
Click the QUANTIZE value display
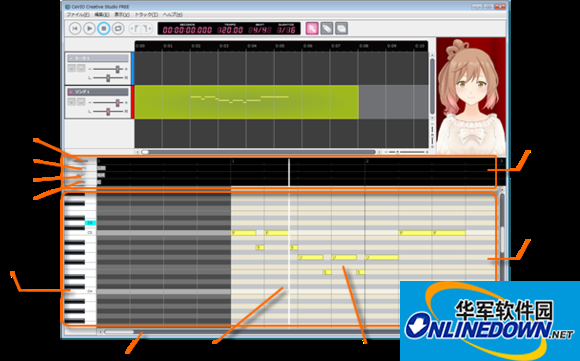pos(286,30)
